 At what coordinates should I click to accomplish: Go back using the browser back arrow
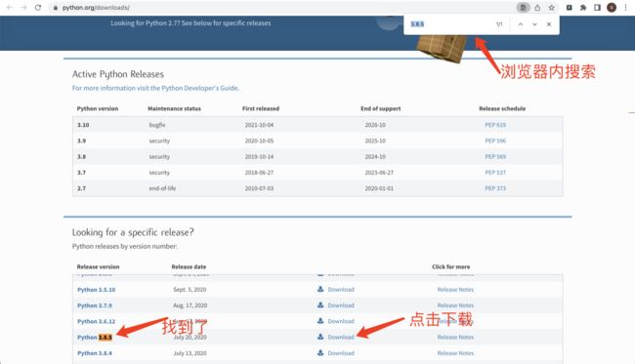point(10,7)
